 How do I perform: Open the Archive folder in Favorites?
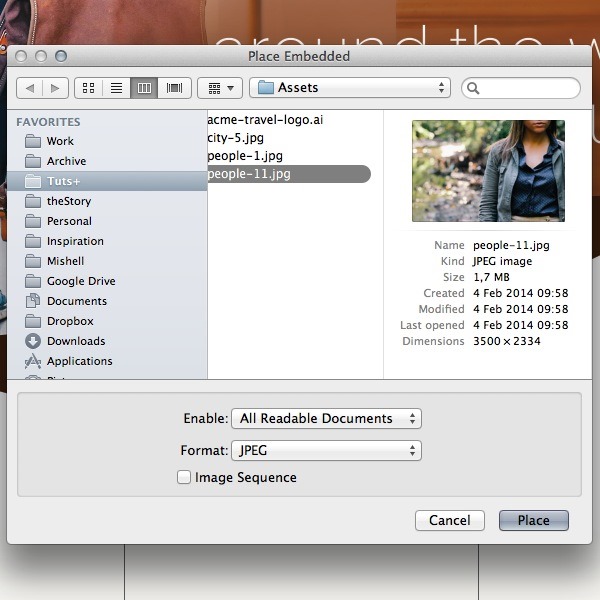107,161
